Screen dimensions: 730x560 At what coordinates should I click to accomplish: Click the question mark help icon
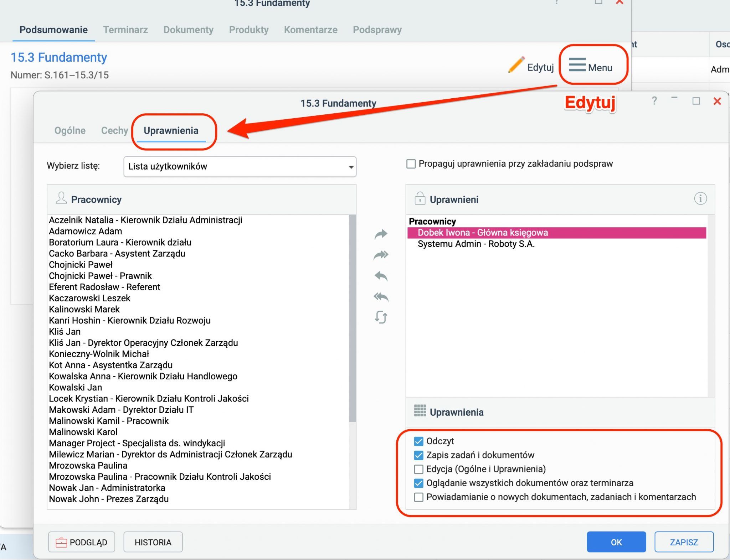click(654, 101)
